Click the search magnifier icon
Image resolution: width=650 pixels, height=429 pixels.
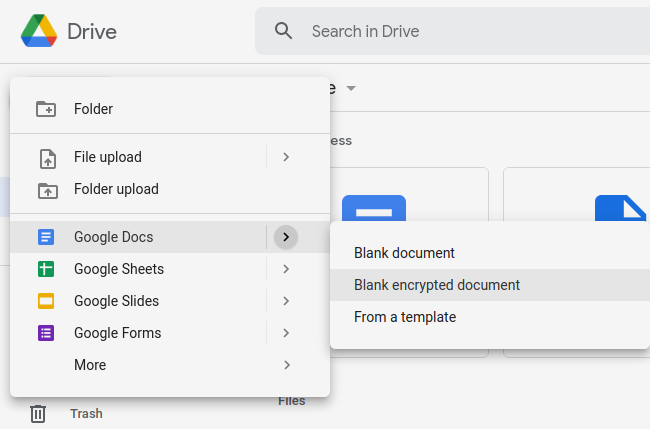pyautogui.click(x=284, y=31)
